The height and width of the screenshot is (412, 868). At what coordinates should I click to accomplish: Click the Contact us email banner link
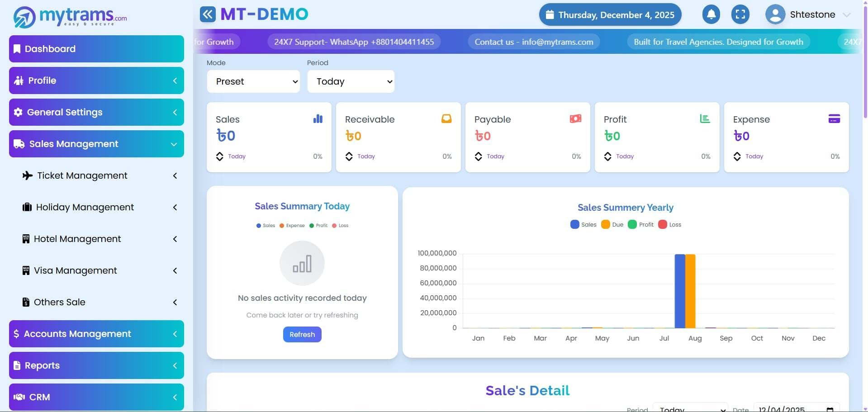click(534, 42)
